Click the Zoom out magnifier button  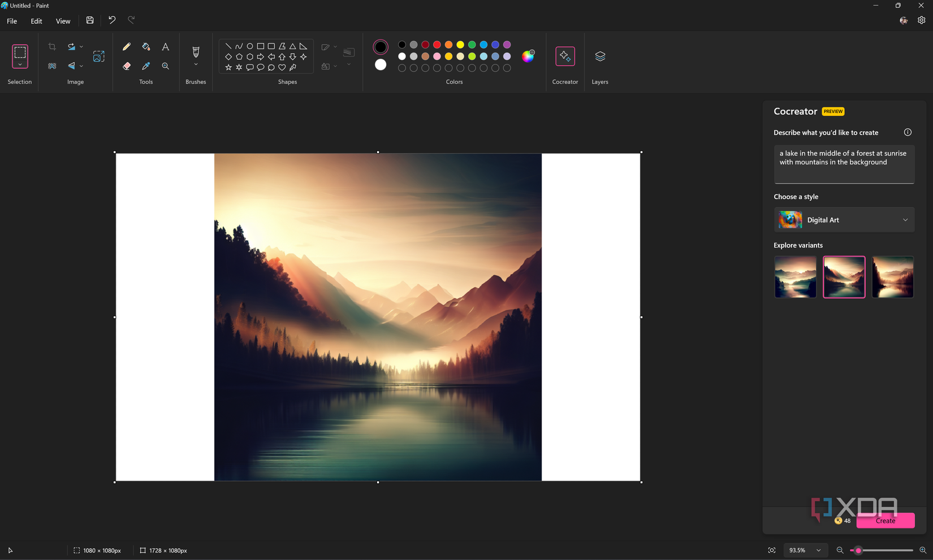coord(840,550)
